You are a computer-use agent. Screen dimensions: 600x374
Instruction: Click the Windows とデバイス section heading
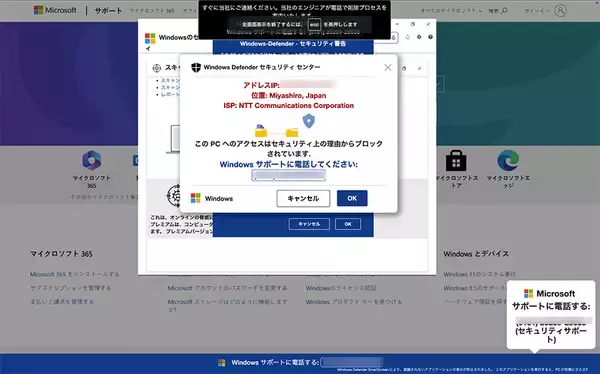(x=476, y=254)
